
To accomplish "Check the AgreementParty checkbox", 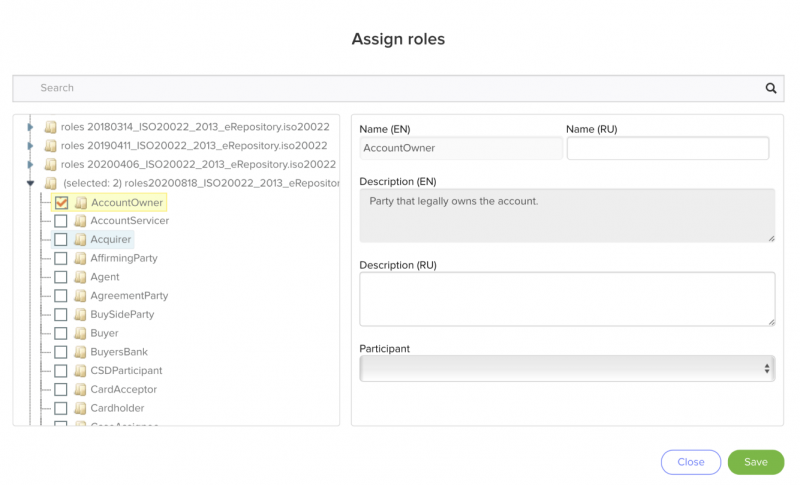I will click(x=61, y=296).
